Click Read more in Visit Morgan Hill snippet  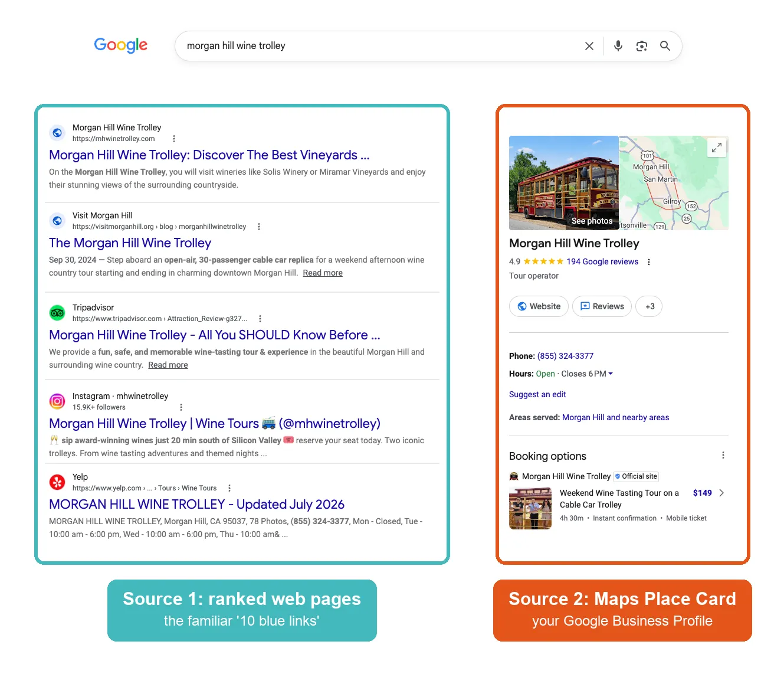(323, 273)
